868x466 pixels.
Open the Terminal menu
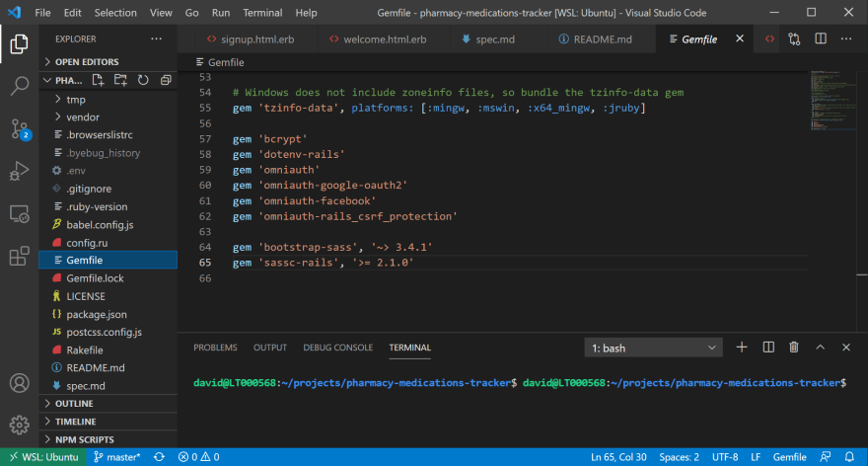(262, 12)
